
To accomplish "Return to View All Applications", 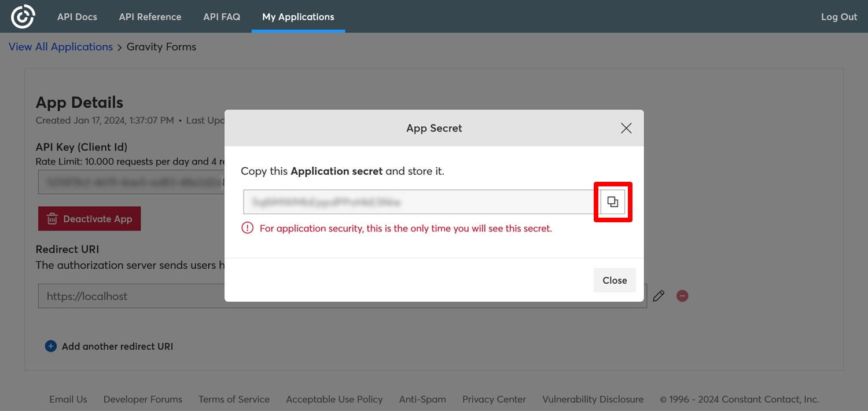I will click(x=61, y=47).
